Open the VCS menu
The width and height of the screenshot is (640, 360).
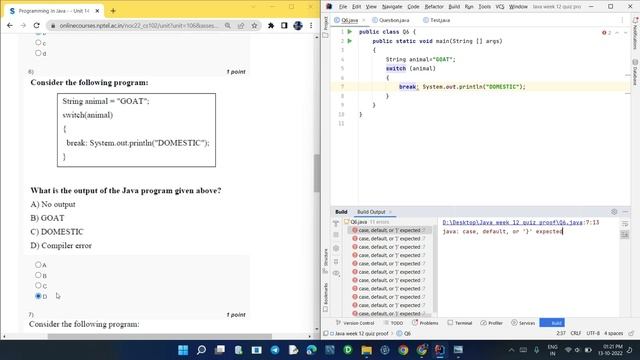click(x=500, y=7)
